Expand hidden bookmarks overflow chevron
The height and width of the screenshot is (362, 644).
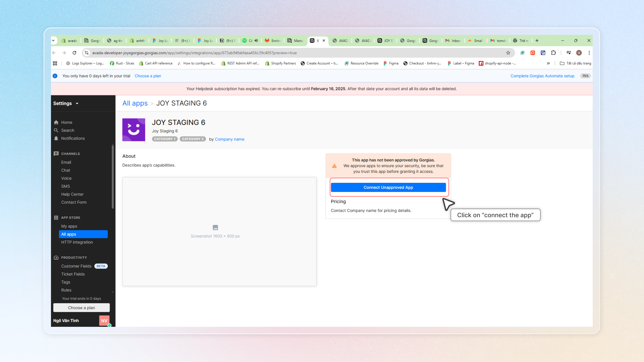548,63
